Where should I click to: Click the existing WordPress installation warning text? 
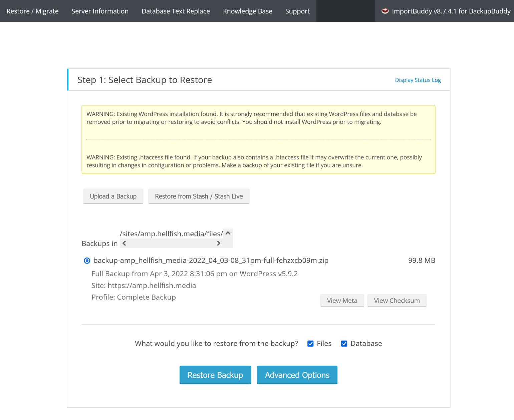[x=252, y=118]
